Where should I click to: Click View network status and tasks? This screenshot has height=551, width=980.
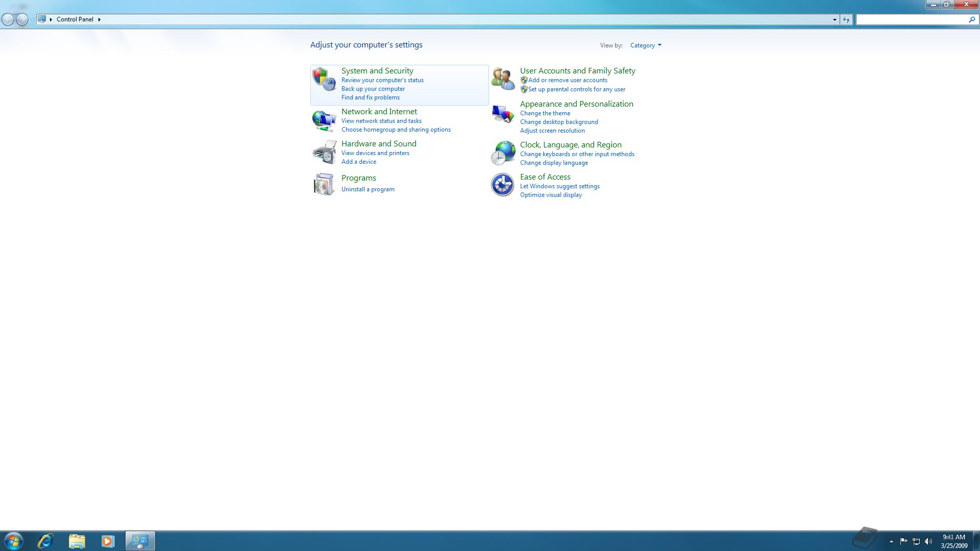381,121
